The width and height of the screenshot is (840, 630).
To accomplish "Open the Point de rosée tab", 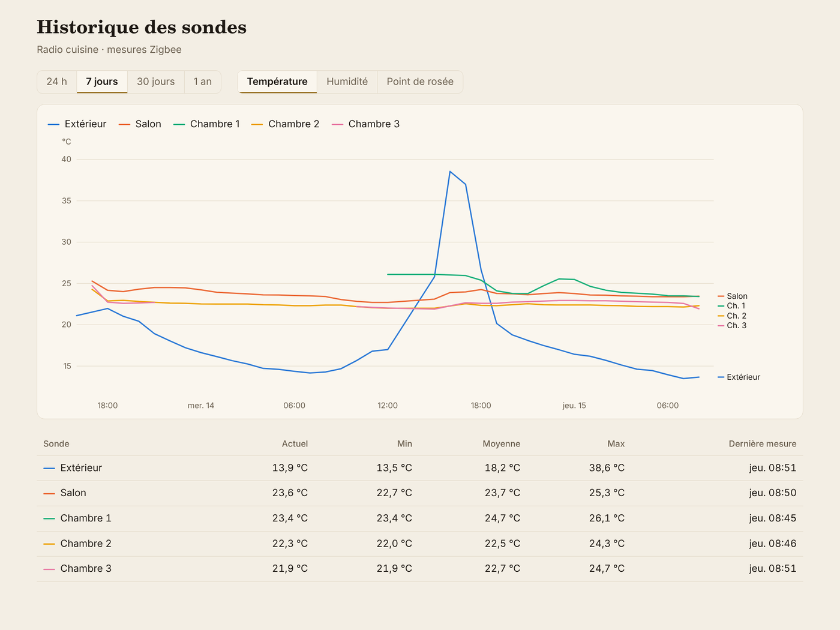I will click(420, 82).
